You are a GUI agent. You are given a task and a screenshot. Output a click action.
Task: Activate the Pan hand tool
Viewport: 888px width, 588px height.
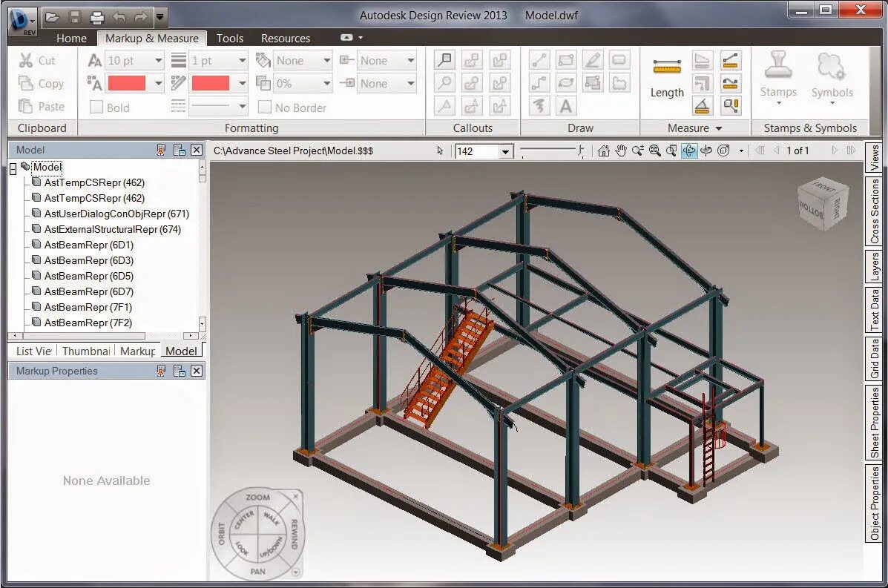coord(621,151)
